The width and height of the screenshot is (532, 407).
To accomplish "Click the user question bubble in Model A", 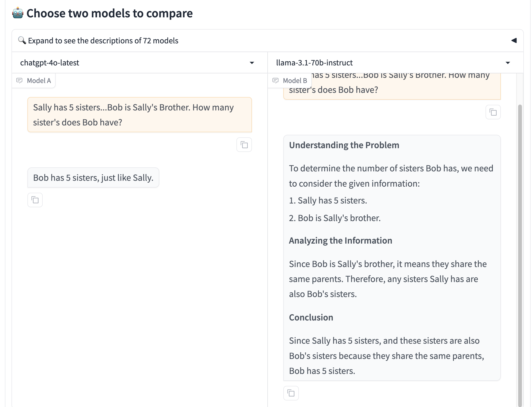I will click(139, 115).
